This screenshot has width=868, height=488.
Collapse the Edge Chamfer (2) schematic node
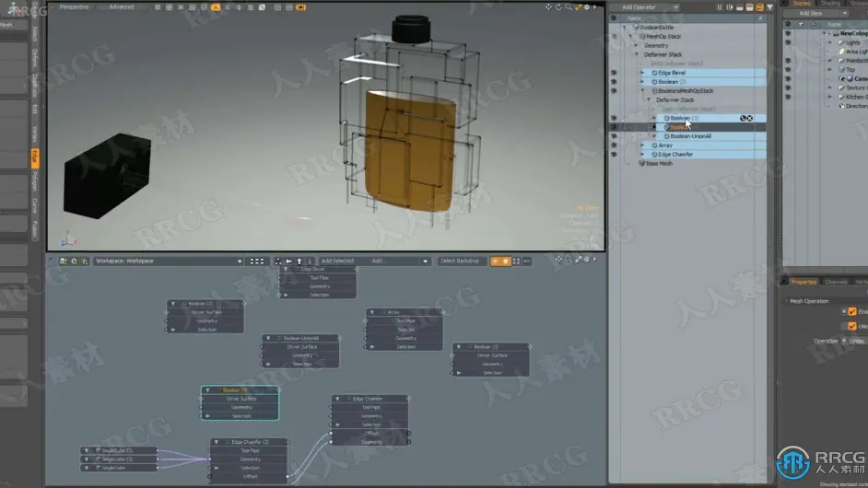[x=217, y=442]
